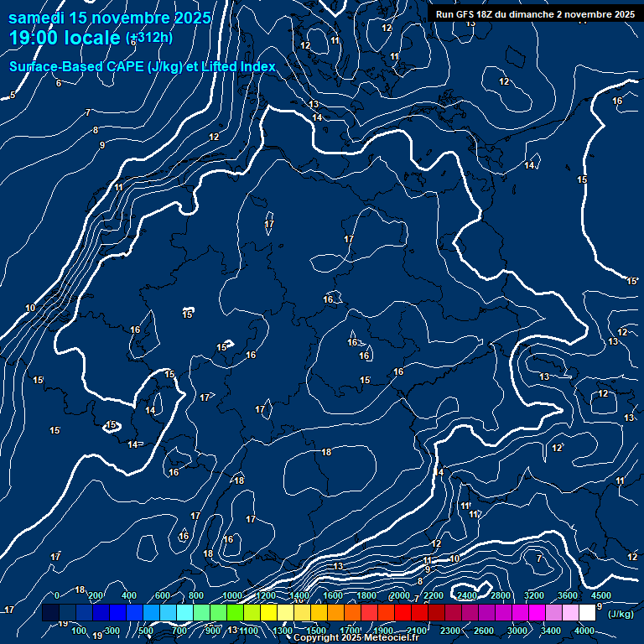Open the 'Copyright 2025 Meteociel.fr' credit text
Image resolution: width=644 pixels, height=644 pixels.
pos(356,638)
